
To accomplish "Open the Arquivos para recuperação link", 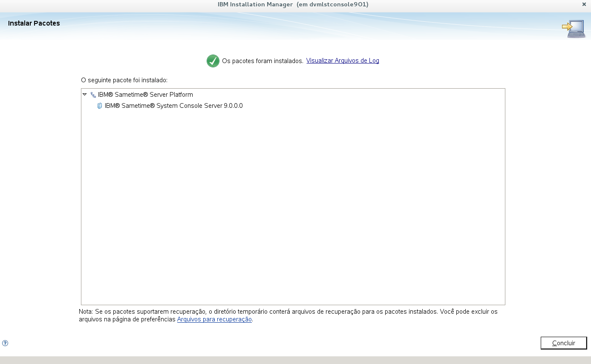I will click(x=214, y=319).
